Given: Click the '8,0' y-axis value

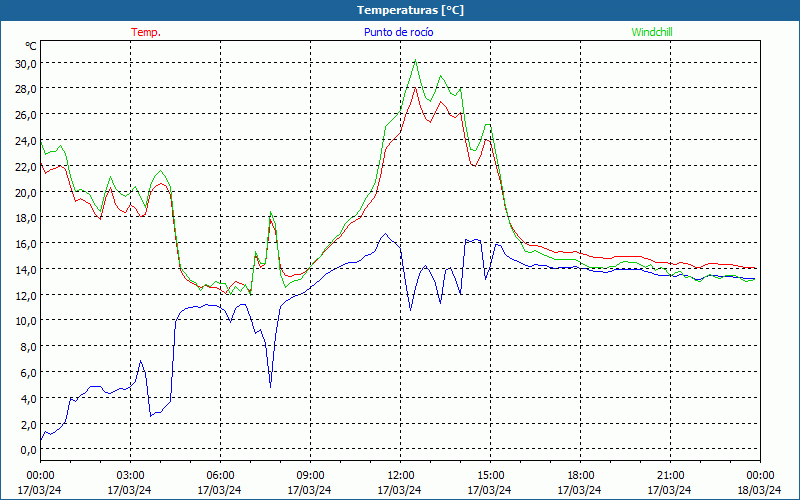Looking at the screenshot, I should [28, 347].
